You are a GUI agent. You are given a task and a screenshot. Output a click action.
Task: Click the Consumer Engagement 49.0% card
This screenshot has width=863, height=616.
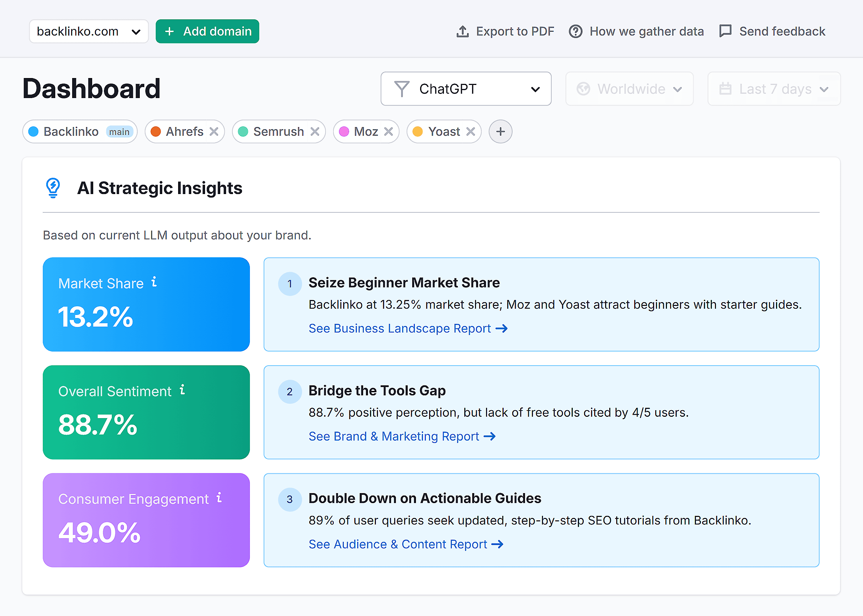[x=146, y=520]
